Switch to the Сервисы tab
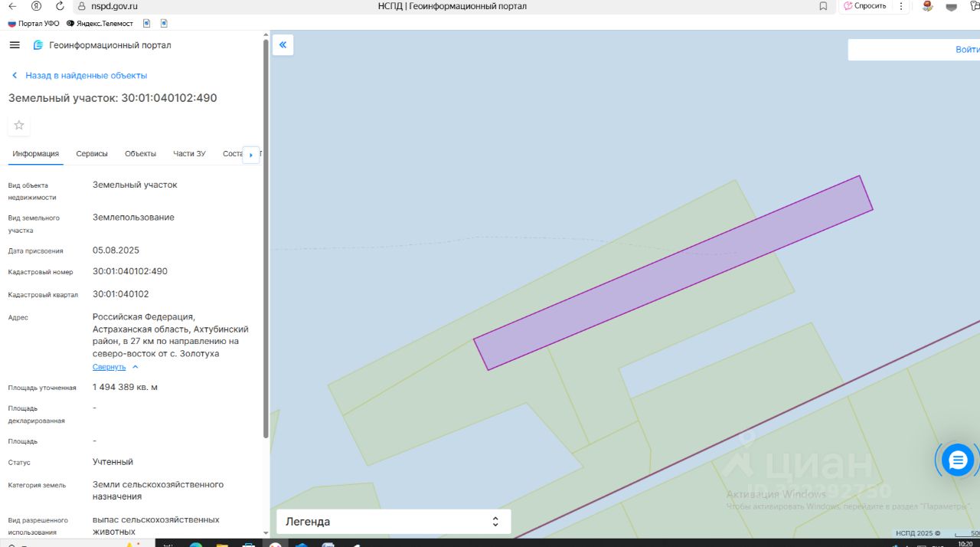 (x=92, y=154)
